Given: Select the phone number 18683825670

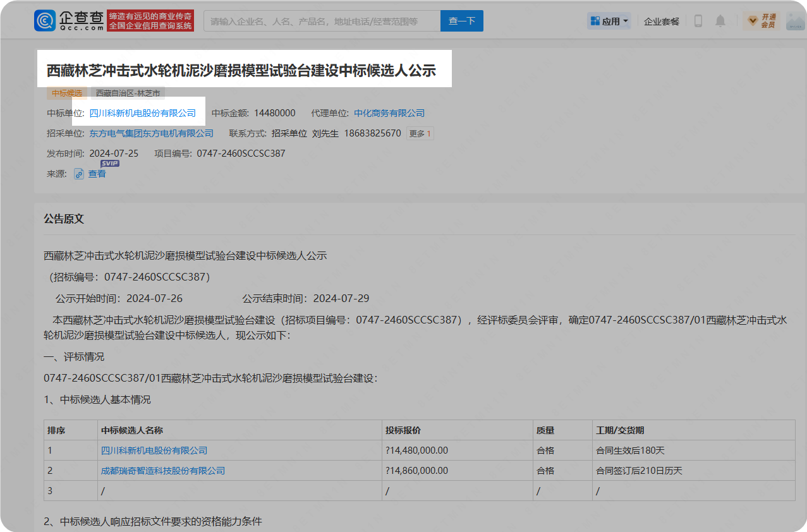Looking at the screenshot, I should tap(372, 134).
